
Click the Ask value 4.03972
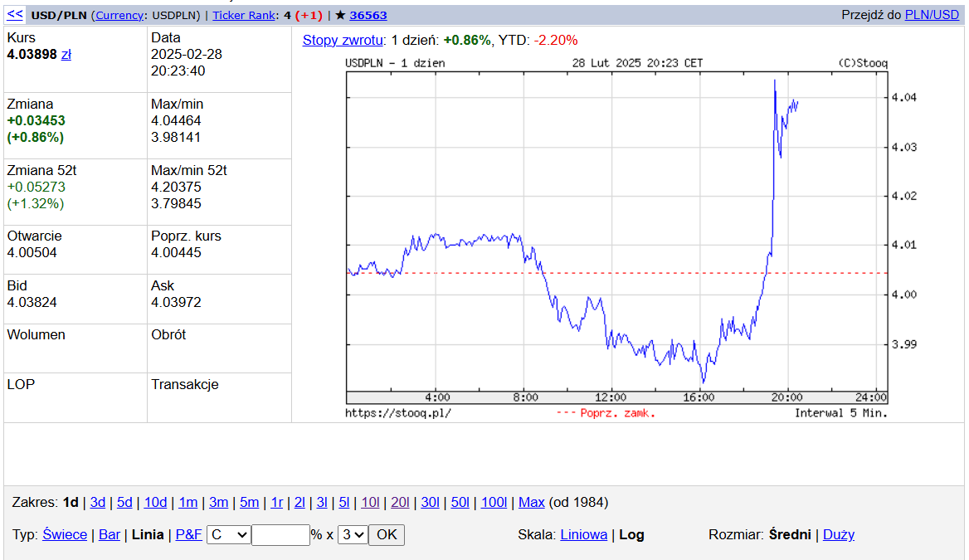(x=176, y=302)
